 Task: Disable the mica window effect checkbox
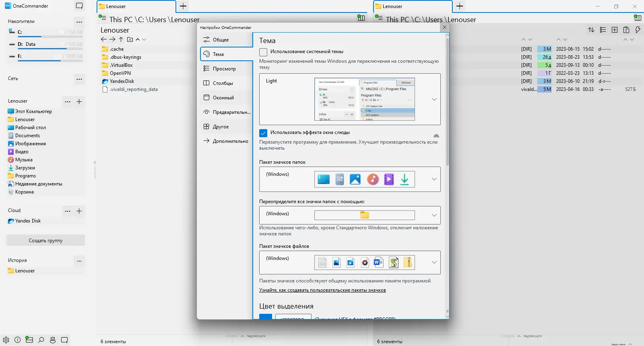click(x=263, y=133)
